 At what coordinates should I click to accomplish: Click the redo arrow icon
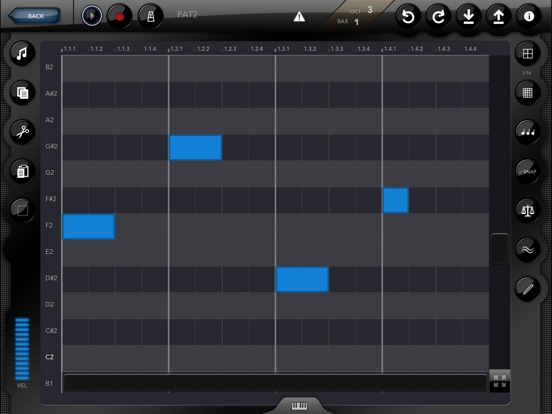tap(438, 17)
